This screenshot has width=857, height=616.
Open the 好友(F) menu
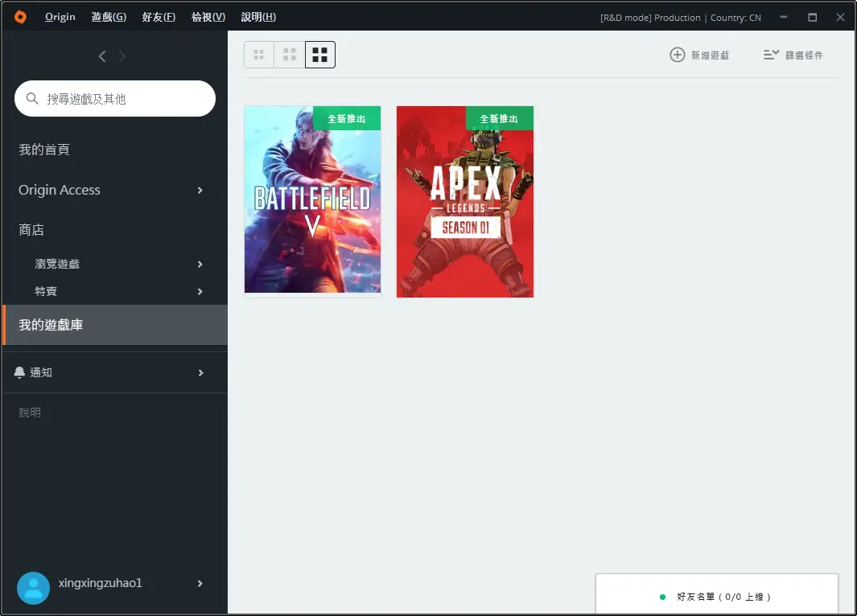[159, 17]
